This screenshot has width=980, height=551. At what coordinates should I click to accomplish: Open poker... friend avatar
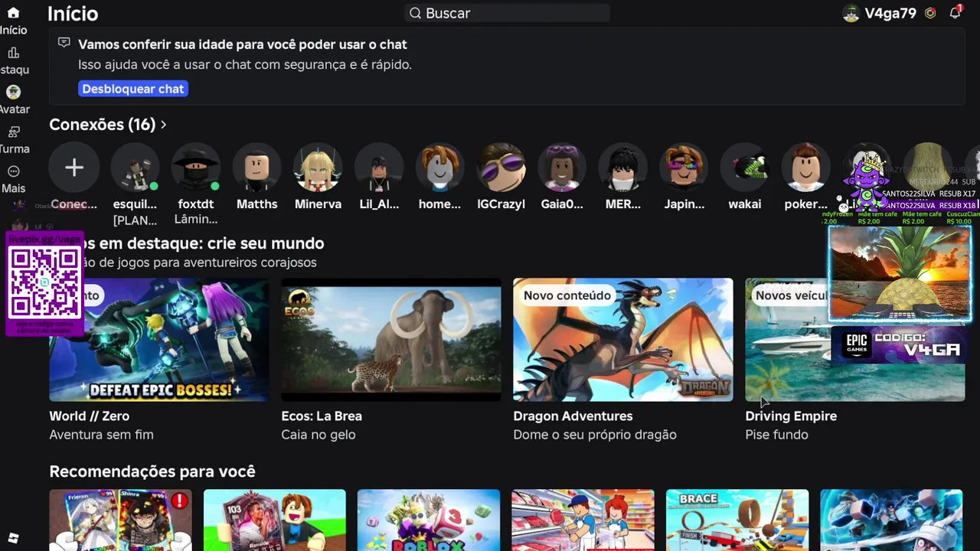tap(806, 168)
